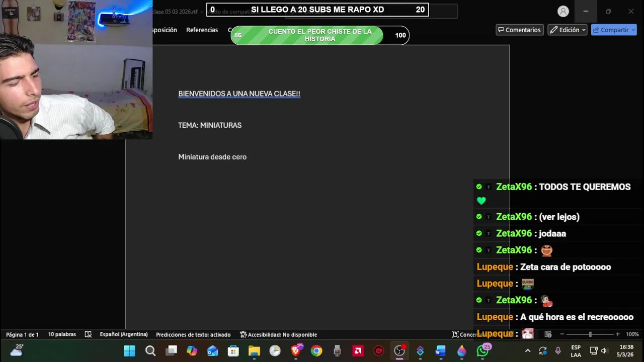The image size is (644, 362).
Task: Open the Clock app on the taskbar
Action: click(x=275, y=351)
